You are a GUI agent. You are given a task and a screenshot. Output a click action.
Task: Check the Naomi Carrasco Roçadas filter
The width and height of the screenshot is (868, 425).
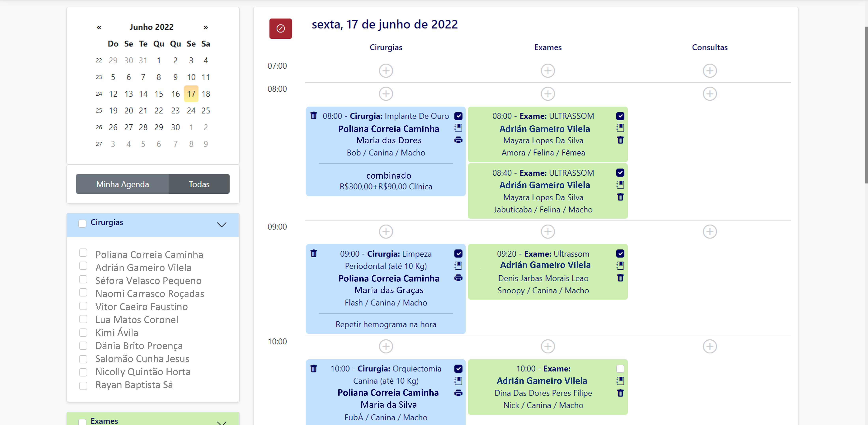click(83, 292)
